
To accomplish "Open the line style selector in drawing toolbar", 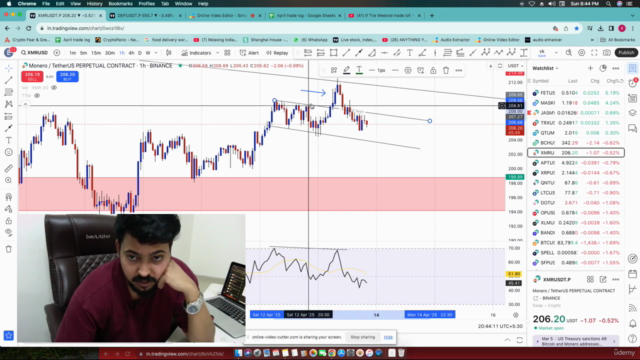I will pyautogui.click(x=395, y=71).
